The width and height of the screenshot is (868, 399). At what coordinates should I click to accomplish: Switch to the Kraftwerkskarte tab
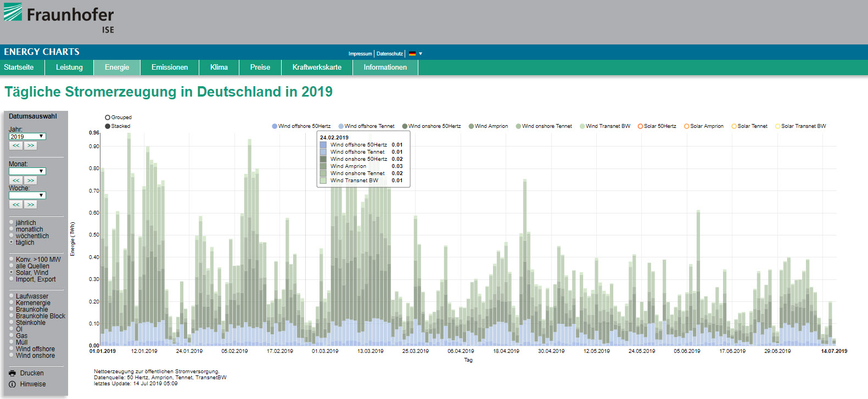coord(317,68)
